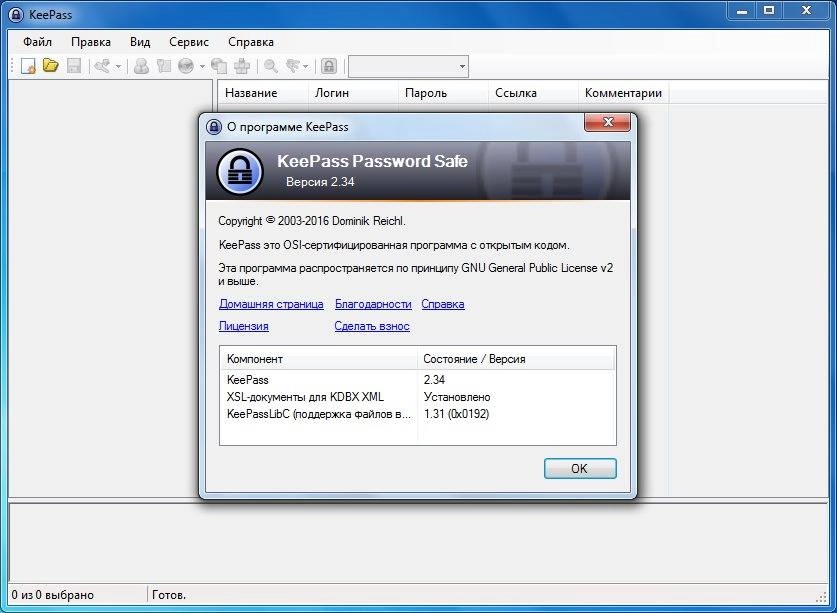
Task: Close the О программе KeePass dialog
Action: point(607,122)
